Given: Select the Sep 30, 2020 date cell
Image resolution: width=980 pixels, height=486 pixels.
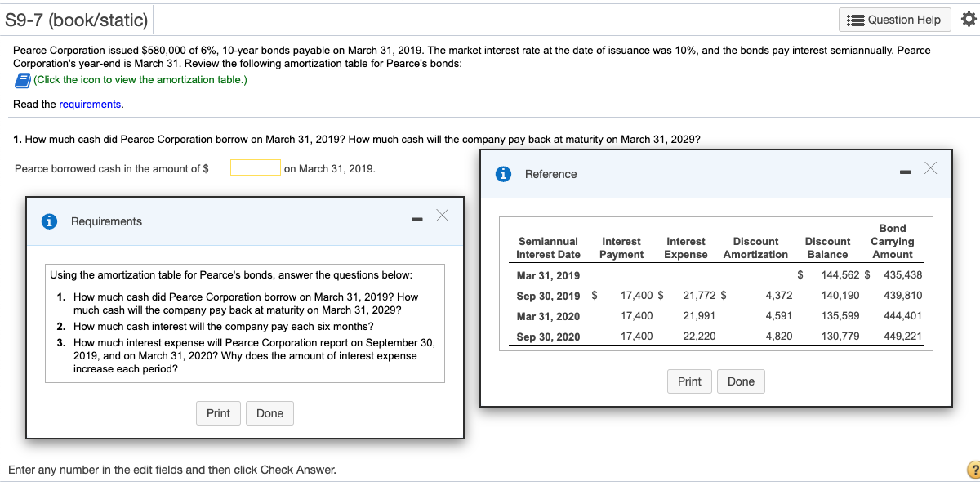Looking at the screenshot, I should [549, 337].
